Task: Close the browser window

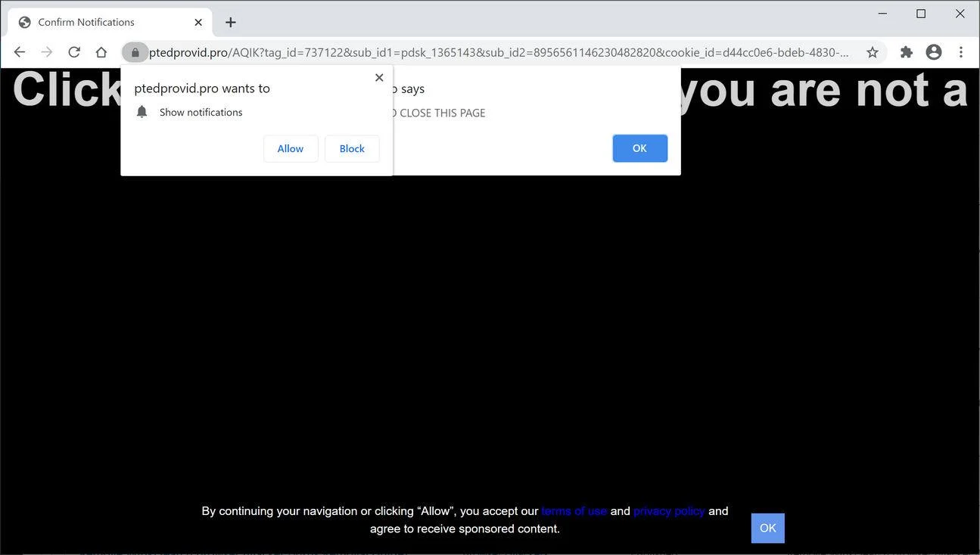Action: tap(960, 14)
